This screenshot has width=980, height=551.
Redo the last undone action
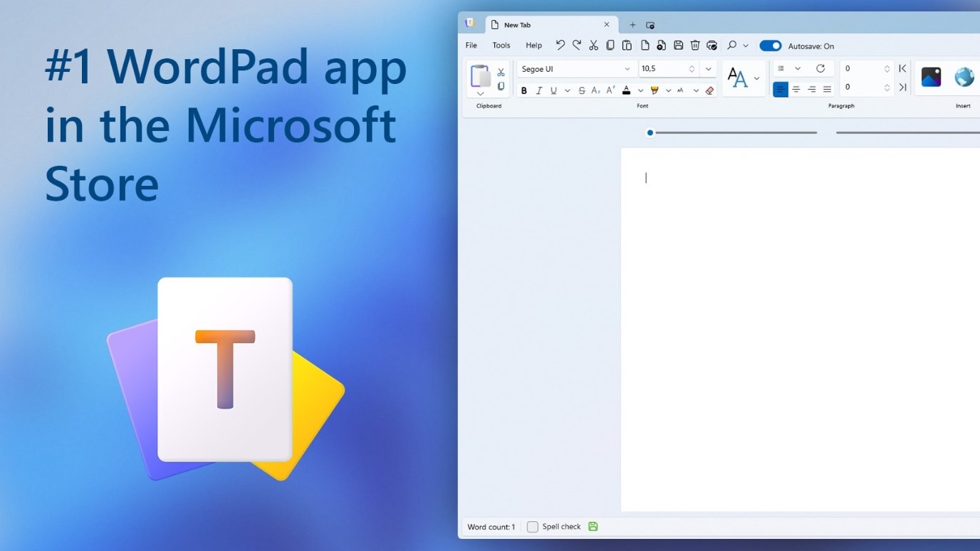click(x=577, y=45)
